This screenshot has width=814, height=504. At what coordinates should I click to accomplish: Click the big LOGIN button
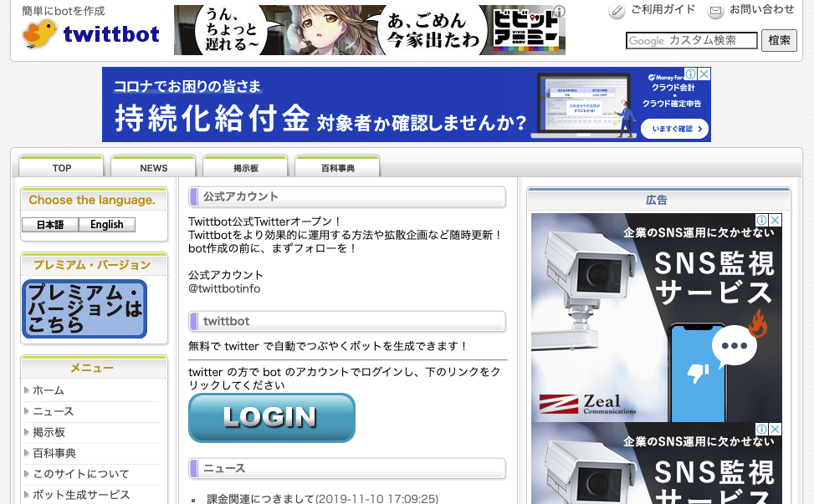coord(272,417)
